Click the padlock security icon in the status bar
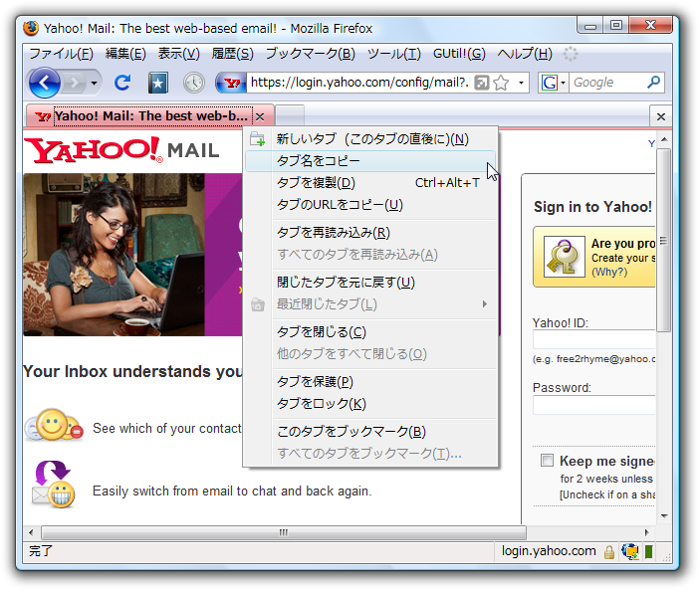Image resolution: width=700 pixels, height=590 pixels. click(x=609, y=552)
